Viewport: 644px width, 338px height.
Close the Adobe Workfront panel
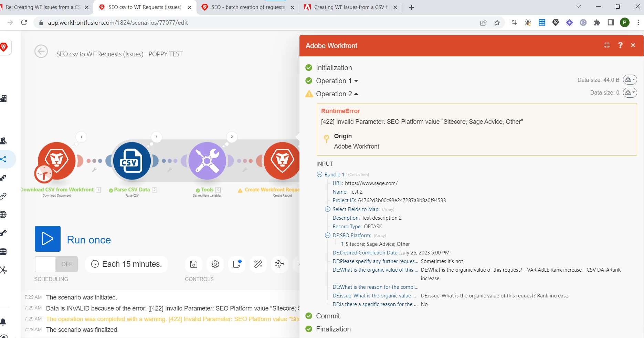pyautogui.click(x=633, y=45)
